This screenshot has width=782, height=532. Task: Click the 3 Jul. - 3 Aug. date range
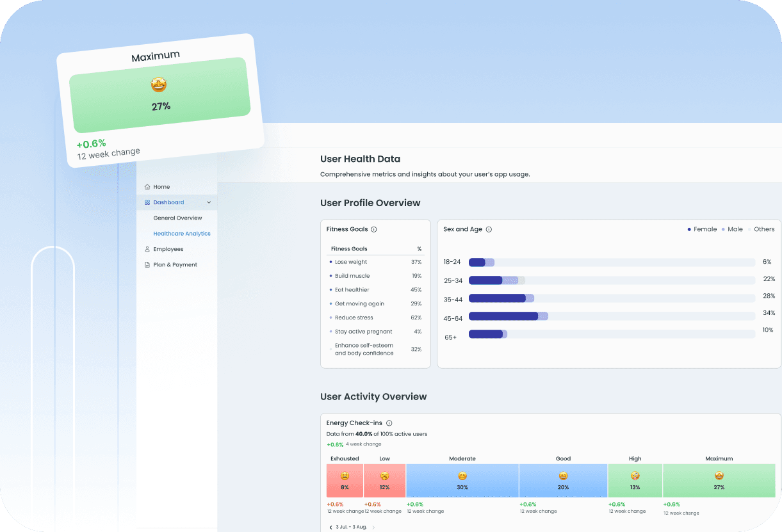pyautogui.click(x=352, y=528)
